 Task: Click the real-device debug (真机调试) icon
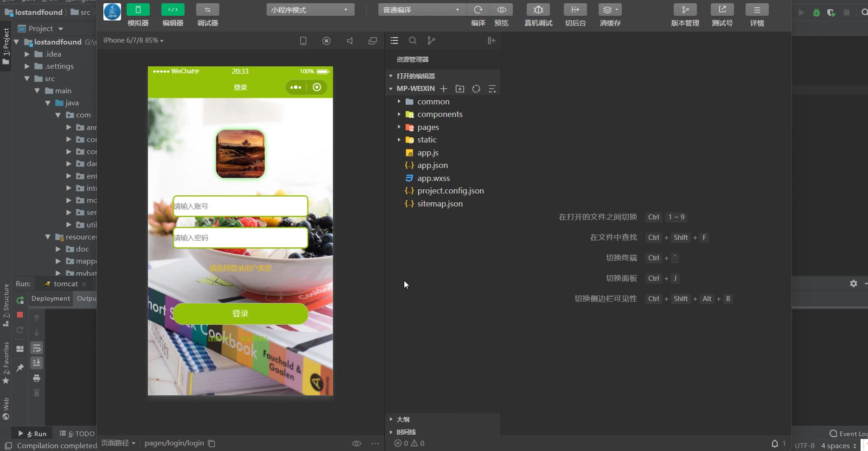point(538,10)
